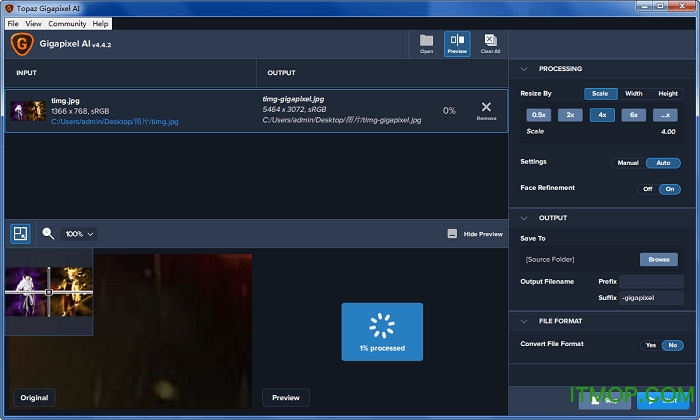Click the navigator preview thumbnail
Image resolution: width=700 pixels, height=420 pixels.
[x=49, y=292]
